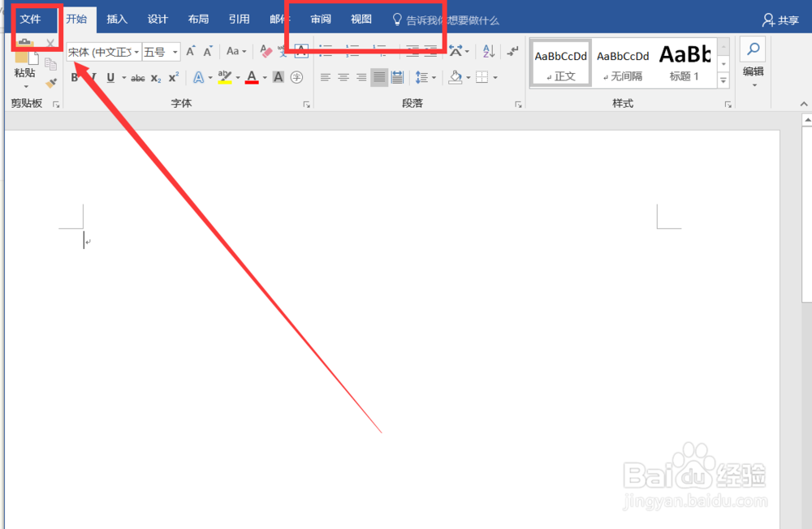Image resolution: width=812 pixels, height=529 pixels.
Task: Click the borders grid icon
Action: 482,77
